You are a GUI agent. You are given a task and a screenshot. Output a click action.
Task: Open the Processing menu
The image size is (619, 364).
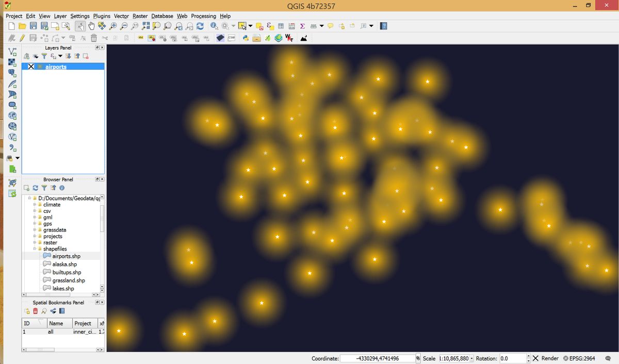203,16
